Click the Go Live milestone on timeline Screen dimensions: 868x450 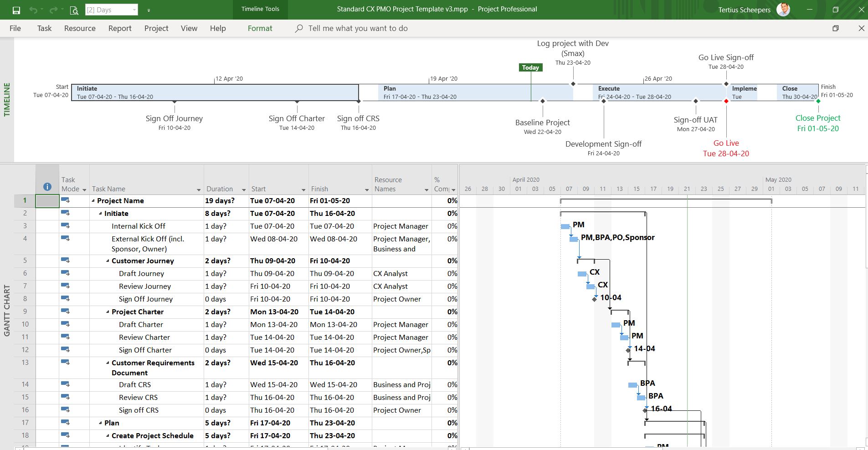[726, 101]
